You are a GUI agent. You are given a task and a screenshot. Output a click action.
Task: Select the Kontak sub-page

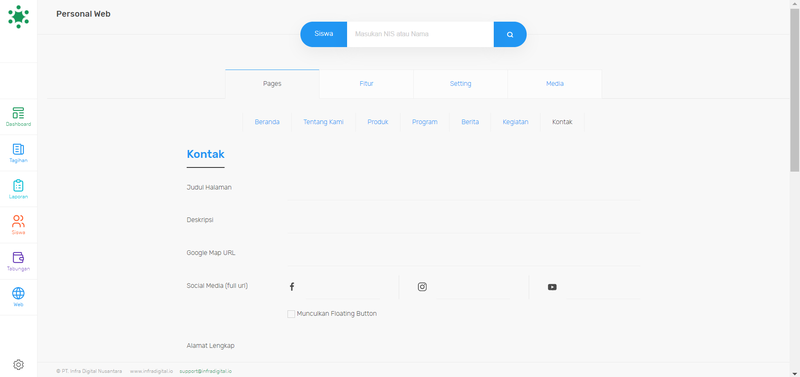[x=562, y=122]
